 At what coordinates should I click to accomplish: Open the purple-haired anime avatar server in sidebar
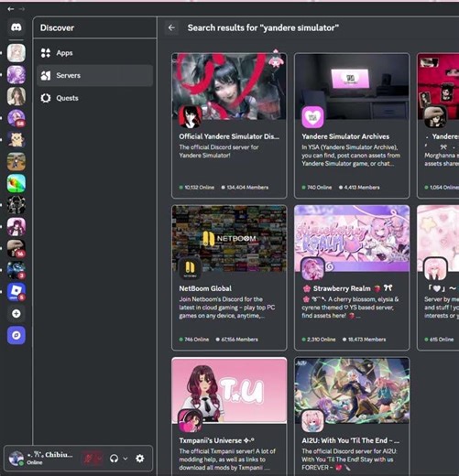tap(16, 74)
